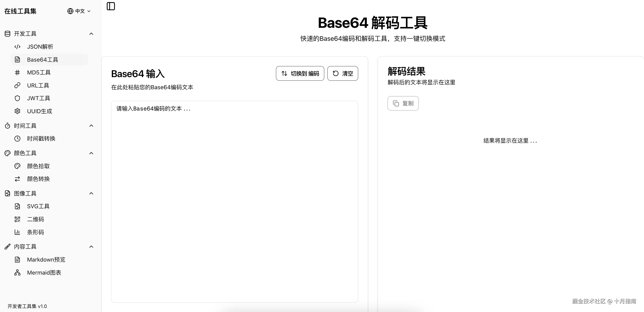Click the 条形码 barcode icon
Viewport: 644px width, 312px height.
[x=17, y=232]
